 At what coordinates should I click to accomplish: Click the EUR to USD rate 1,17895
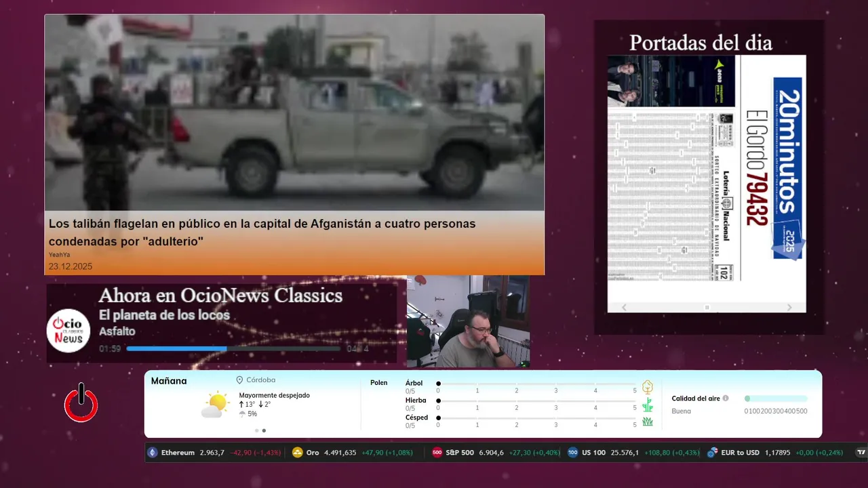pos(778,453)
